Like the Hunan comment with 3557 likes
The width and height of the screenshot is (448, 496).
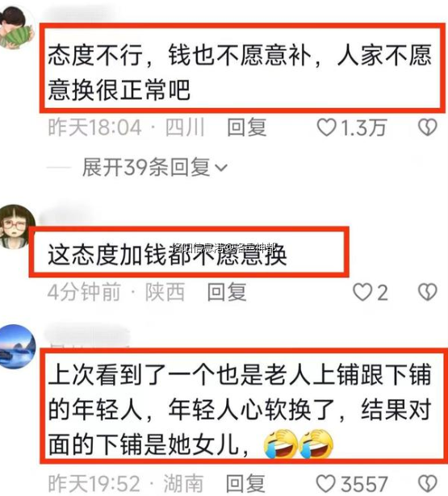point(326,484)
